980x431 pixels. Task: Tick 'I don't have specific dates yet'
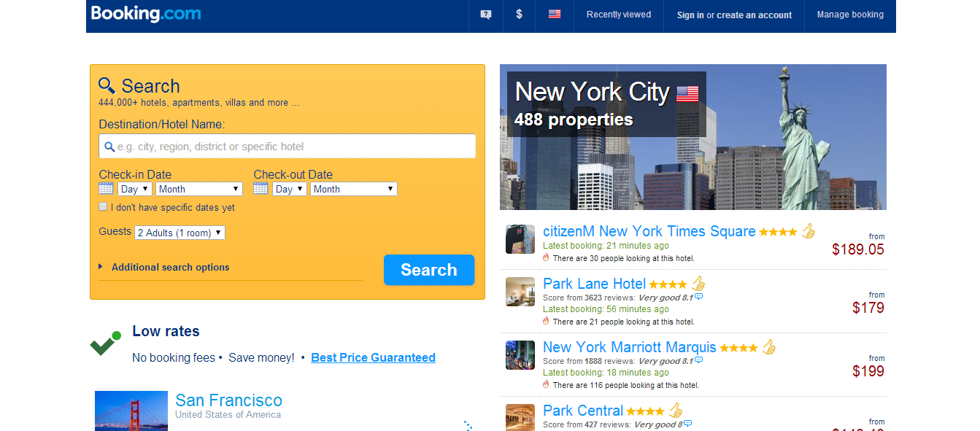click(x=103, y=207)
